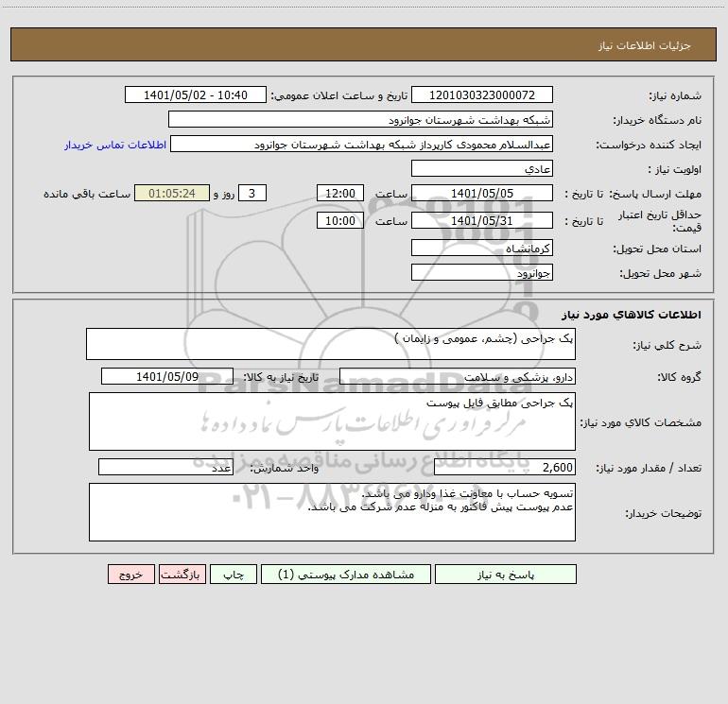
Task: Click label حداقل تاریخ اعتبار قیمت
Action: [660, 221]
